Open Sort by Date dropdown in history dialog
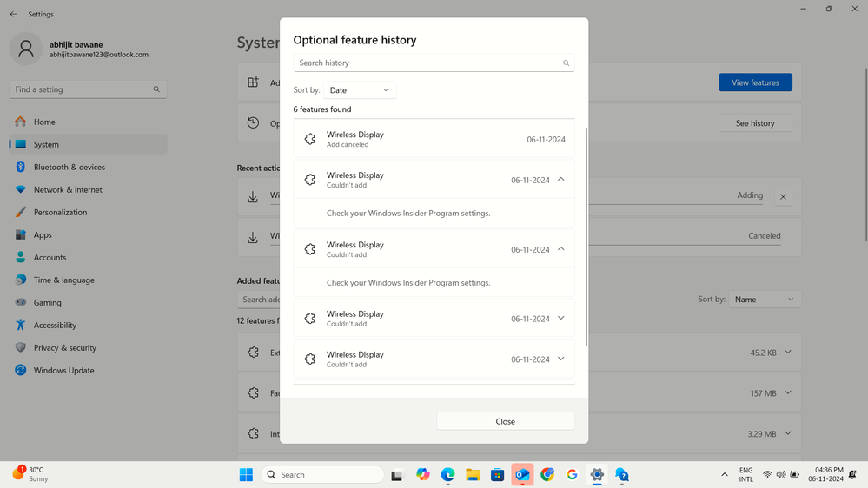The height and width of the screenshot is (488, 868). [360, 90]
